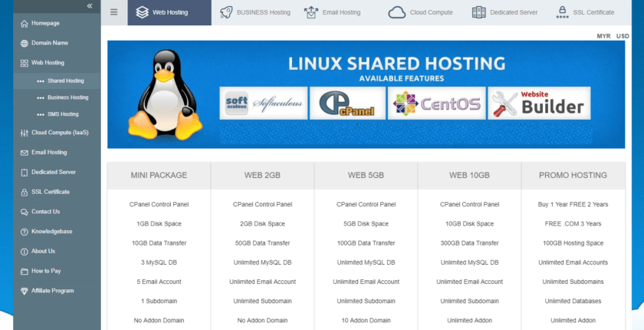Click the How to Pay wallet icon
The image size is (644, 330).
pos(25,271)
